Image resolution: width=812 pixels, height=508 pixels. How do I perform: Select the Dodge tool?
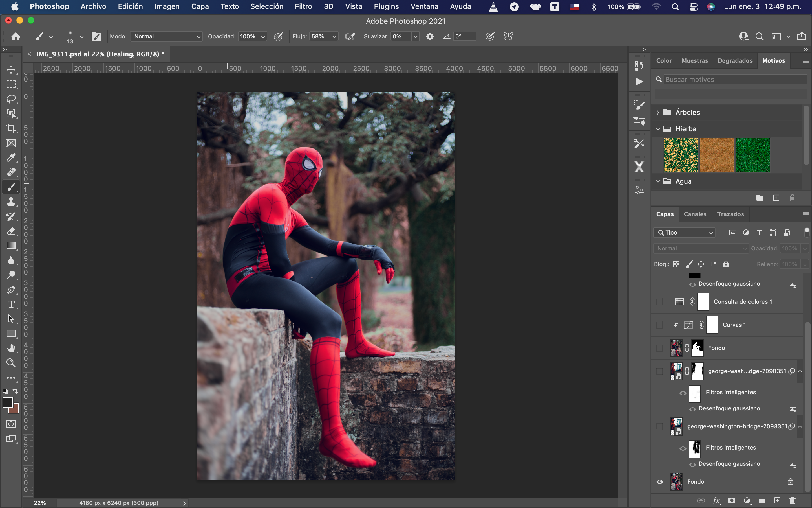[11, 275]
